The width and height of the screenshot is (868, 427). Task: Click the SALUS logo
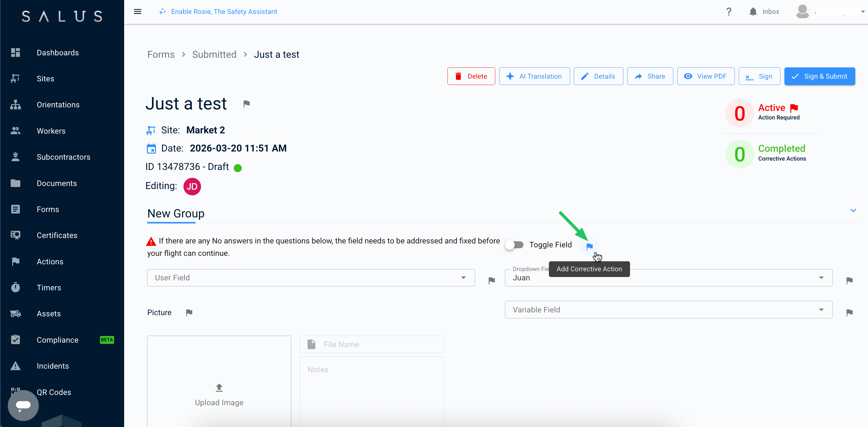pos(62,16)
